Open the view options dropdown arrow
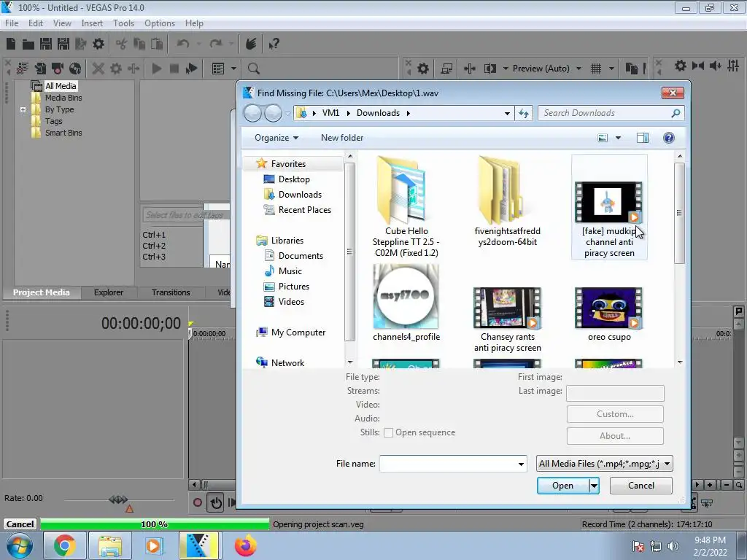747x560 pixels. click(618, 138)
